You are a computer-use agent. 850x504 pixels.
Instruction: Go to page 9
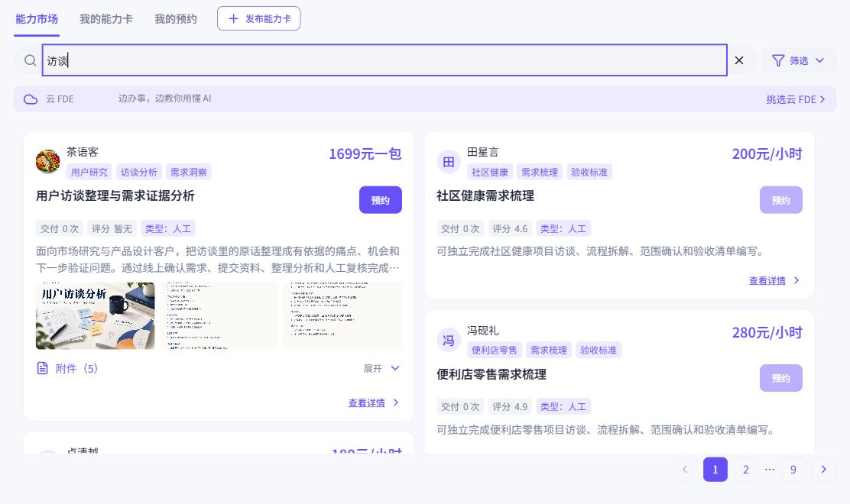[793, 470]
